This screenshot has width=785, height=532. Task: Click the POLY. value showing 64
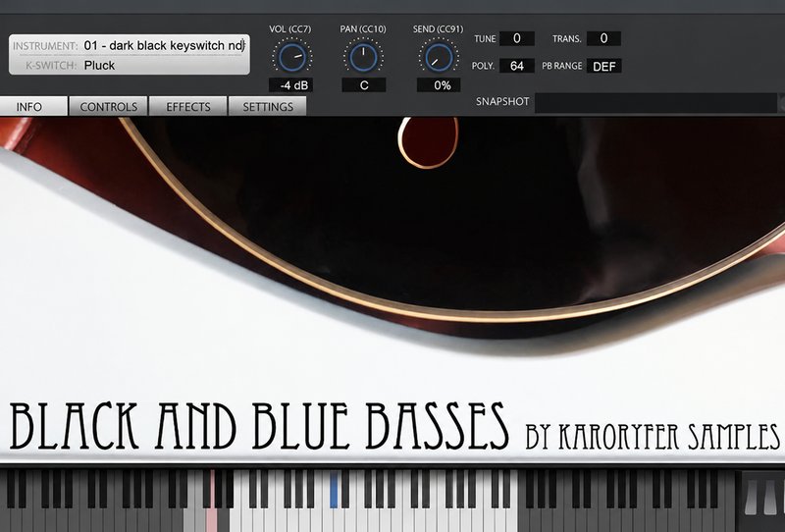click(x=517, y=66)
